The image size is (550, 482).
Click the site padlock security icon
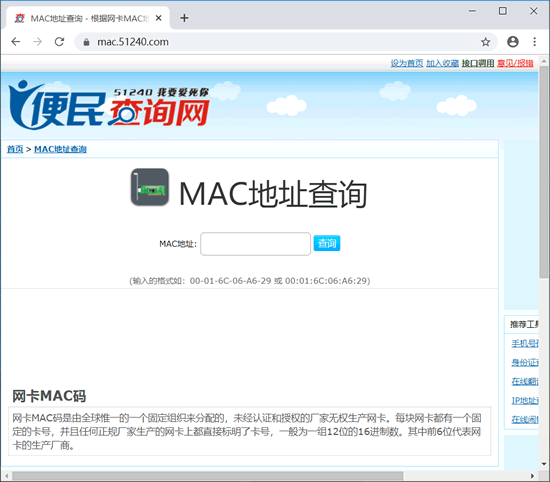(x=86, y=42)
